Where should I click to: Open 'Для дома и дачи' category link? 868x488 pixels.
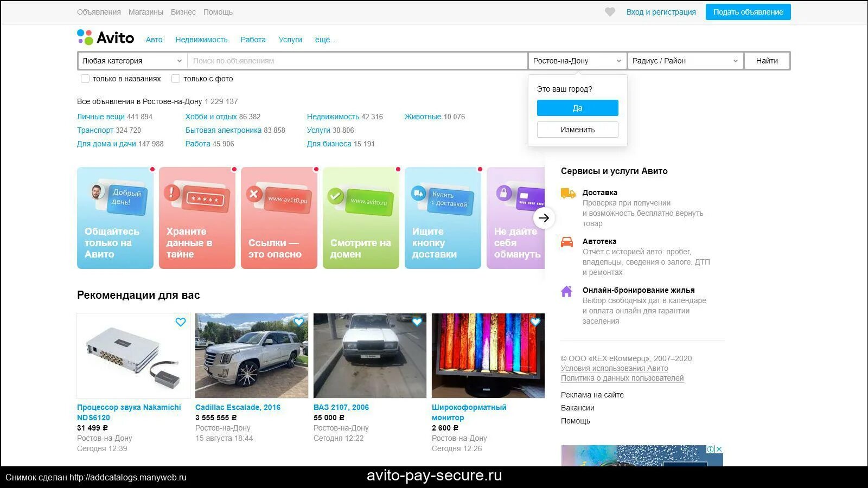tap(106, 144)
